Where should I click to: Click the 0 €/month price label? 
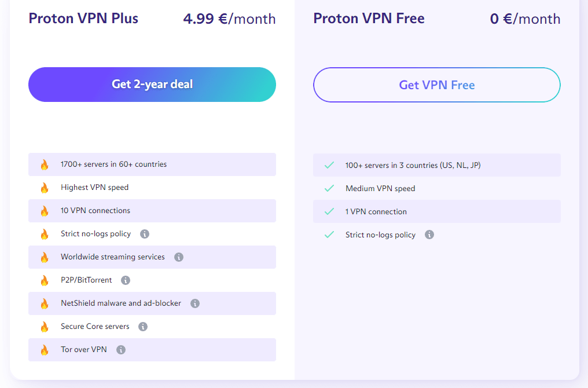[x=525, y=19]
